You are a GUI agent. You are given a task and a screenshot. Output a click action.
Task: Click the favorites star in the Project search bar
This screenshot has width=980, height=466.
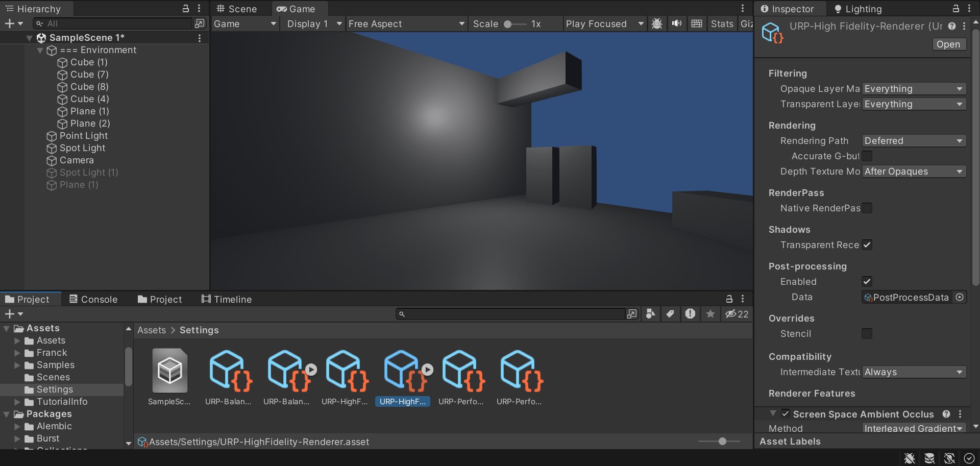(x=710, y=314)
